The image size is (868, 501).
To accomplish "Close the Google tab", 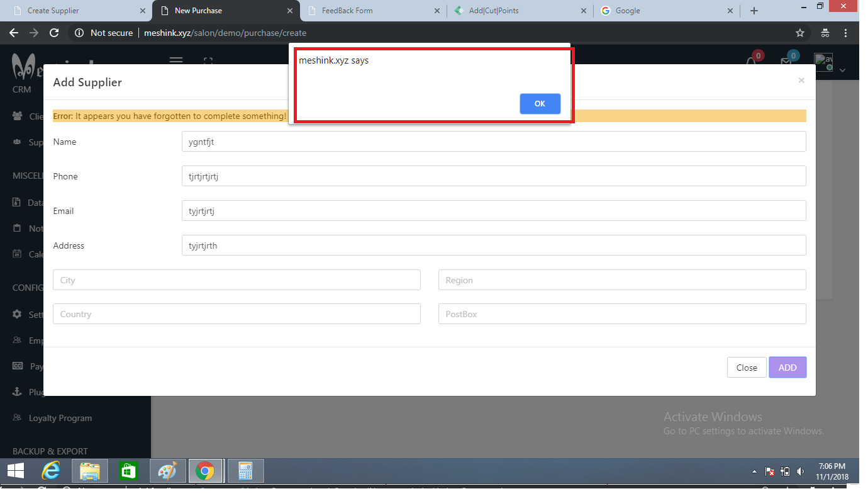I will 730,11.
